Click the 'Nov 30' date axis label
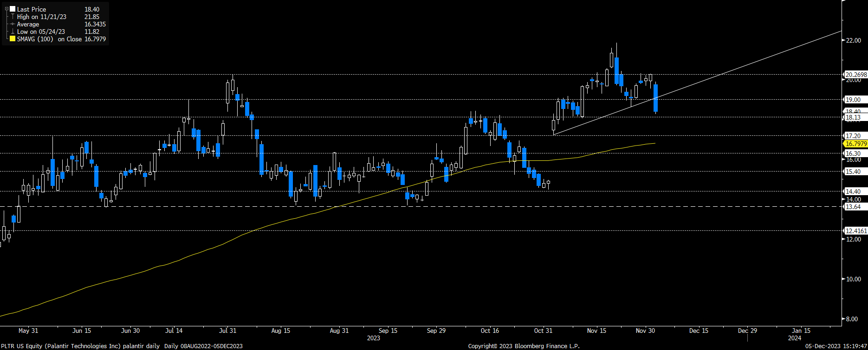Screen dimensions: 868x350 (645, 331)
